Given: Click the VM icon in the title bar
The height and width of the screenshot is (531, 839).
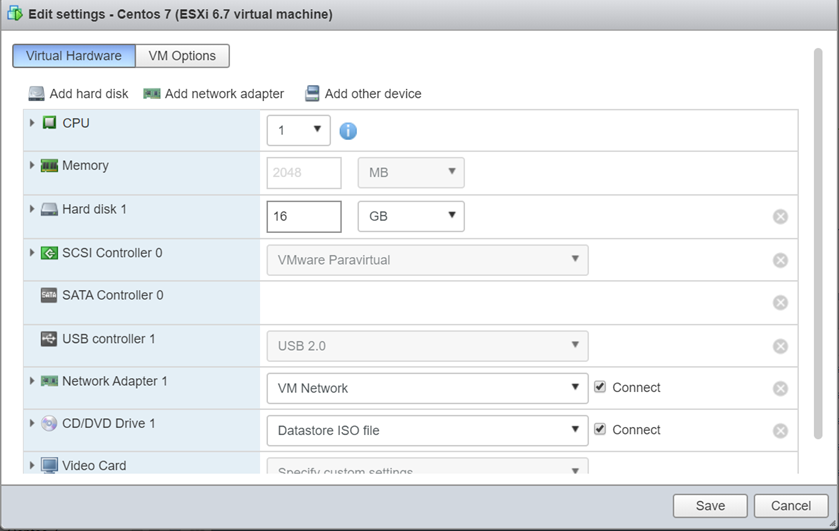Looking at the screenshot, I should (x=15, y=14).
